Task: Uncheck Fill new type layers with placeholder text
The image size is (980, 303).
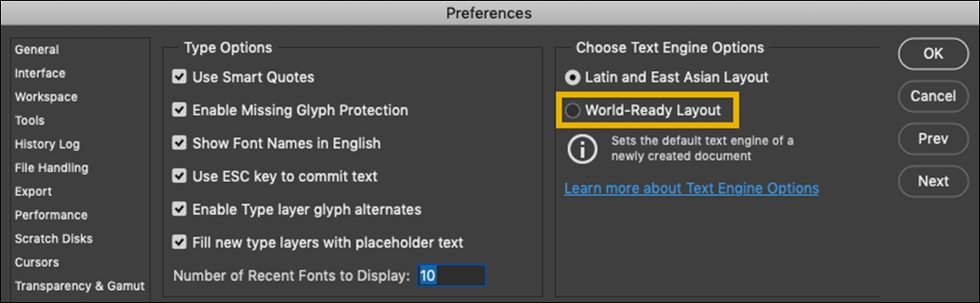Action: (180, 243)
